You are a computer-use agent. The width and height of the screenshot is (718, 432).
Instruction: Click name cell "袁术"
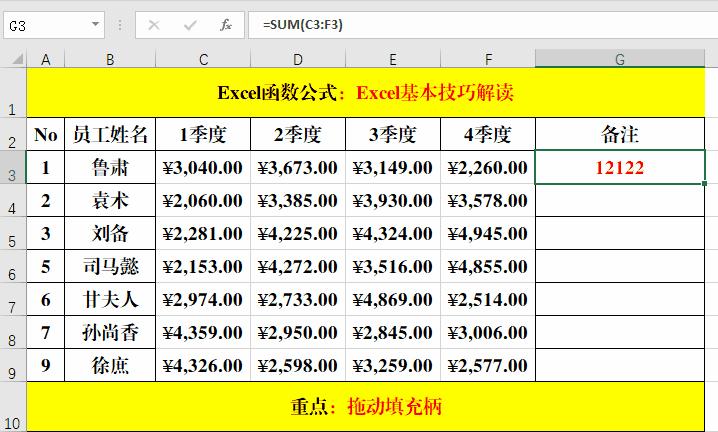110,200
